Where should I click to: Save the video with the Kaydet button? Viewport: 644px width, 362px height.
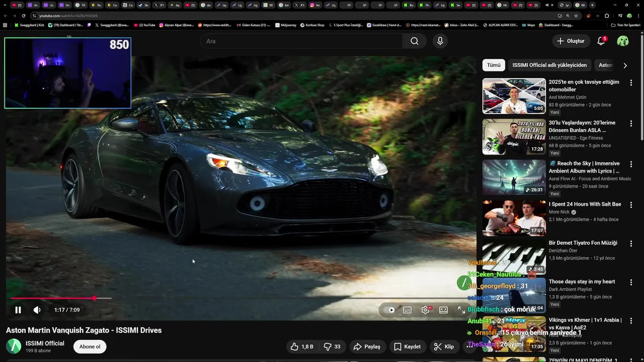click(408, 346)
